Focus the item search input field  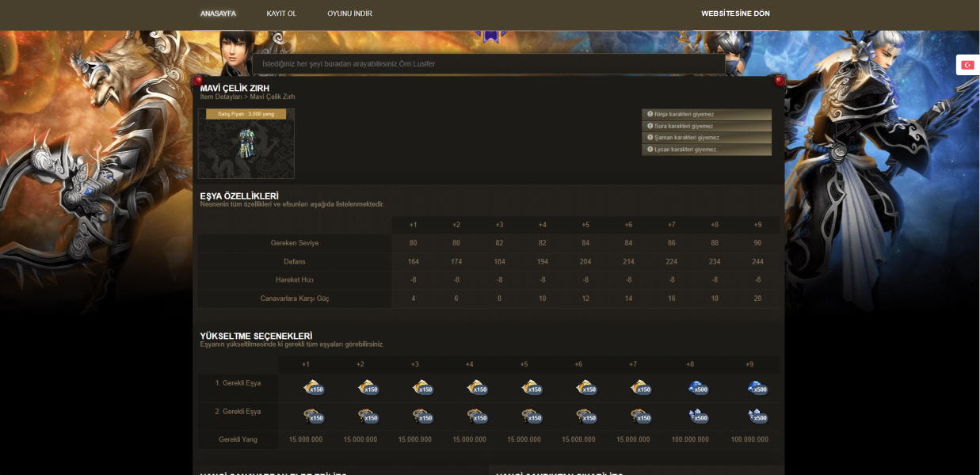(488, 63)
